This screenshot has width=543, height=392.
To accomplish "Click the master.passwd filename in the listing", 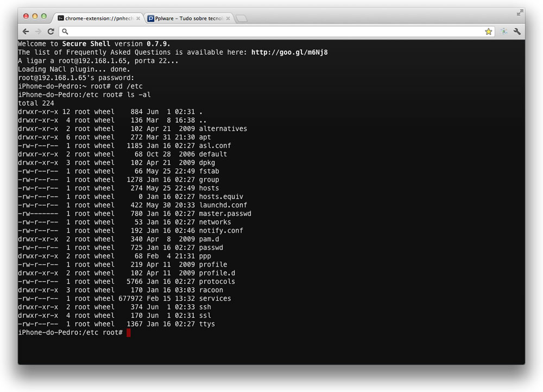I will click(x=225, y=213).
